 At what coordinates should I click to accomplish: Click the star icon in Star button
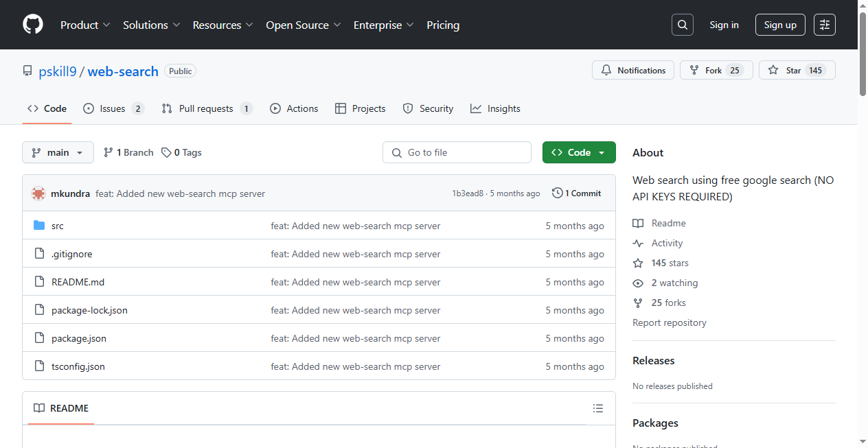(x=773, y=70)
